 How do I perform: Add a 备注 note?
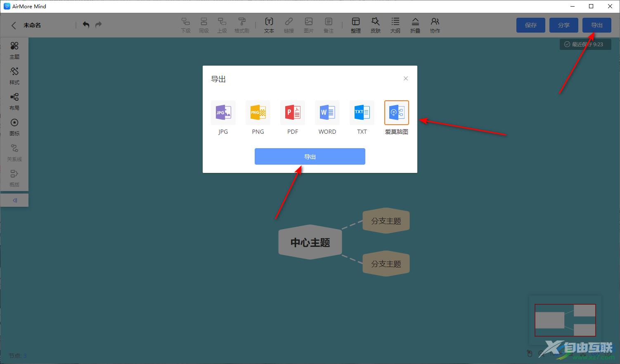click(x=329, y=25)
